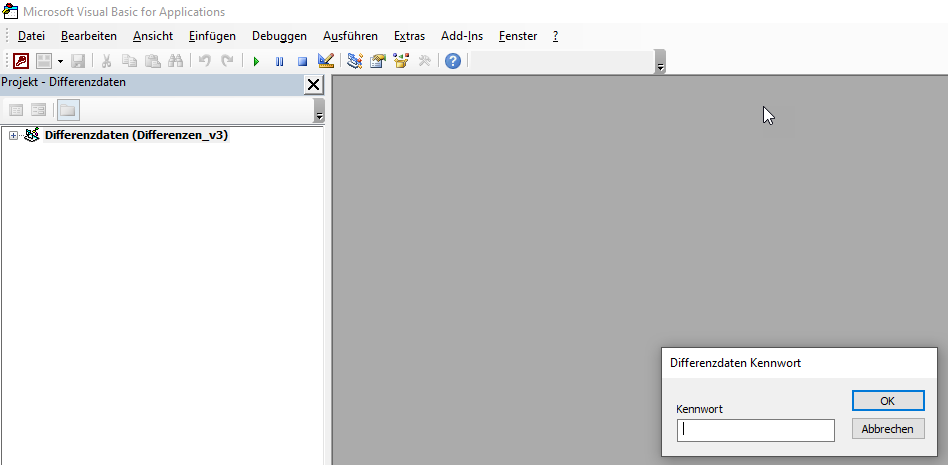Expand the Differenzdaten project tree node
Screen dimensions: 948x465
(x=13, y=136)
